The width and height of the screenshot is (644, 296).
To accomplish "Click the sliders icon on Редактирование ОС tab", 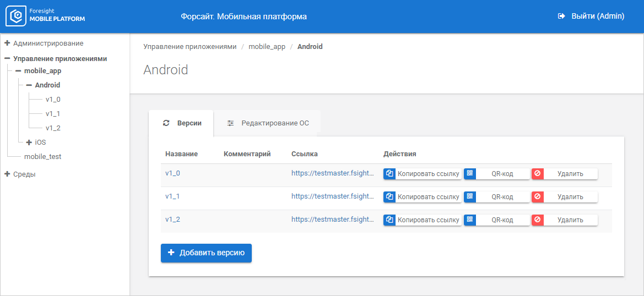I will point(231,123).
